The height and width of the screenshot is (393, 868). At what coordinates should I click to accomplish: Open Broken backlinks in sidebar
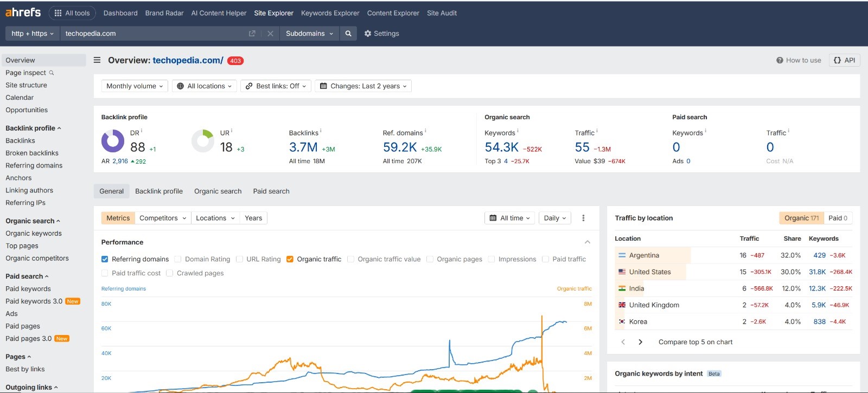[32, 153]
